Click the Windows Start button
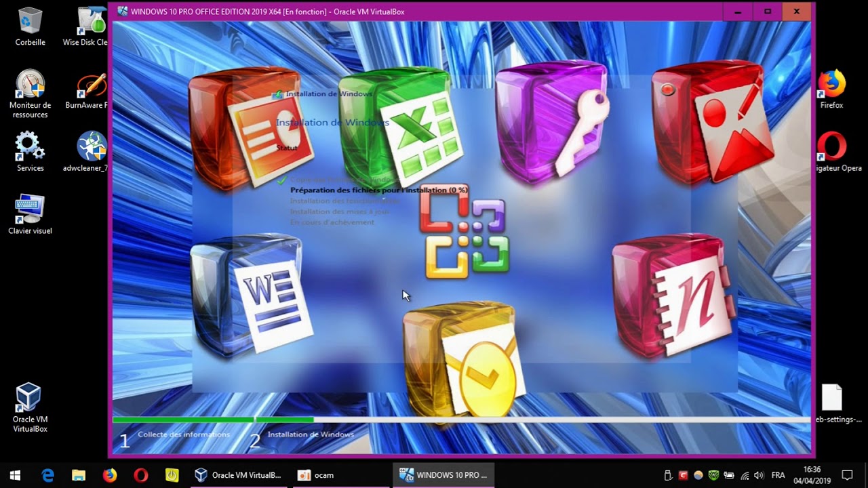Screen dimensions: 868x488 pos(15,475)
